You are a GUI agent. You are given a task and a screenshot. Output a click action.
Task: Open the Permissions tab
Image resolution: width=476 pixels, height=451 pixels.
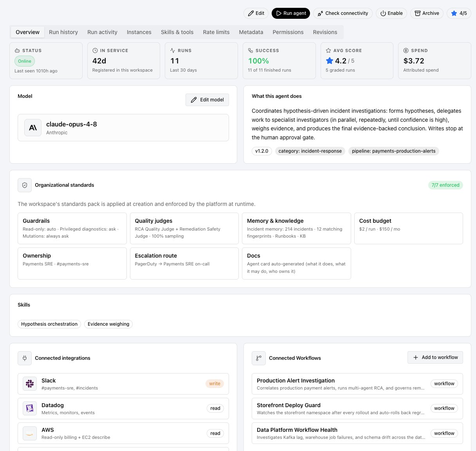coord(288,32)
